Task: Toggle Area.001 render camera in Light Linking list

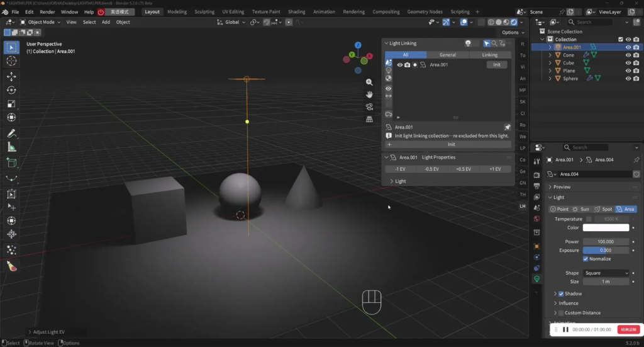Action: (407, 65)
